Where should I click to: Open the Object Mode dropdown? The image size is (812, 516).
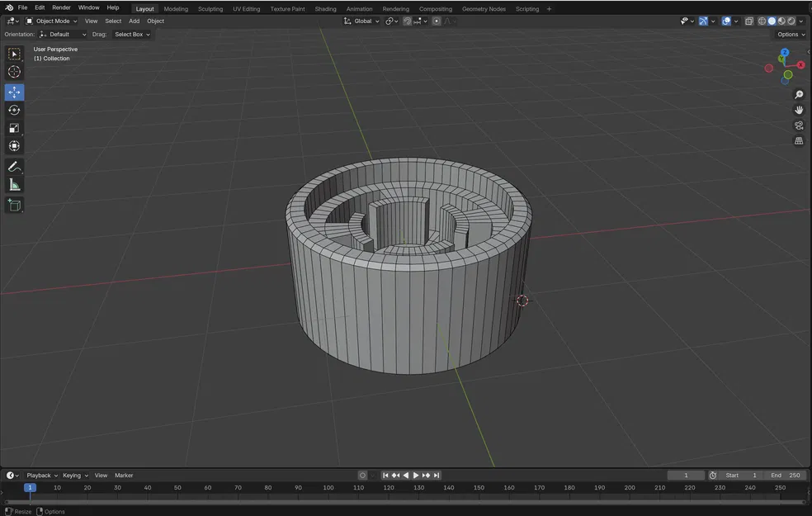coord(51,21)
